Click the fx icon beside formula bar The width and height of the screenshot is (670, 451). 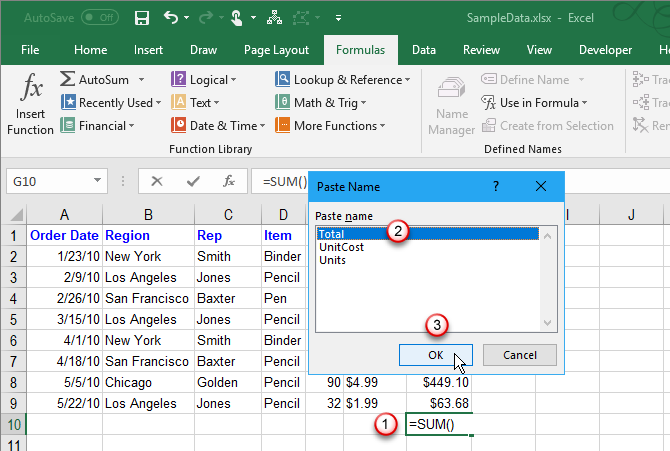[x=229, y=181]
